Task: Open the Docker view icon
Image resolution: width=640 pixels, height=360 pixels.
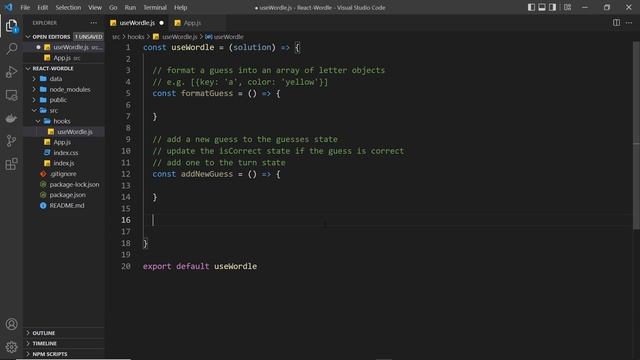Action: [11, 118]
